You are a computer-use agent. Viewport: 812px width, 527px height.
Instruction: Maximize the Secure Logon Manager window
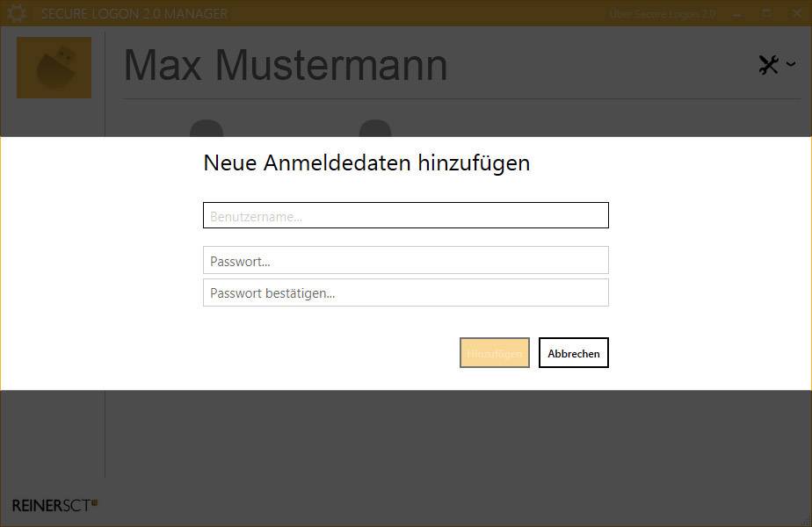click(766, 13)
